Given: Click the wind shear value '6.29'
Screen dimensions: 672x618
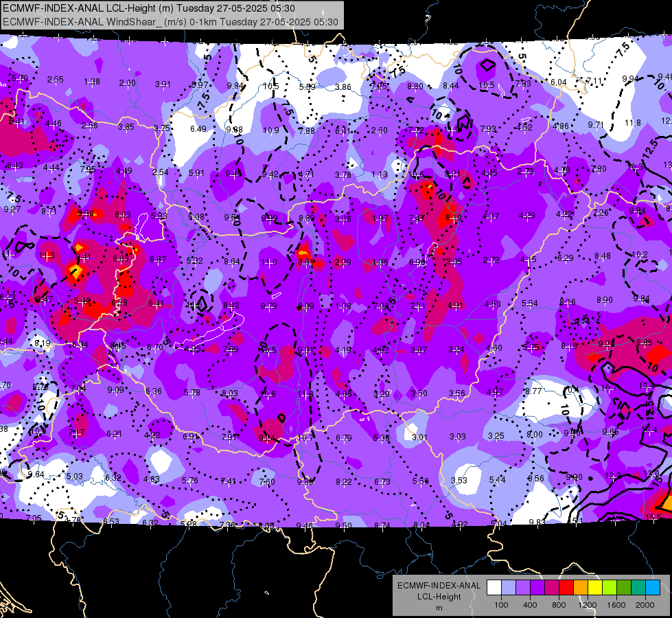Looking at the screenshot, I should tap(566, 257).
